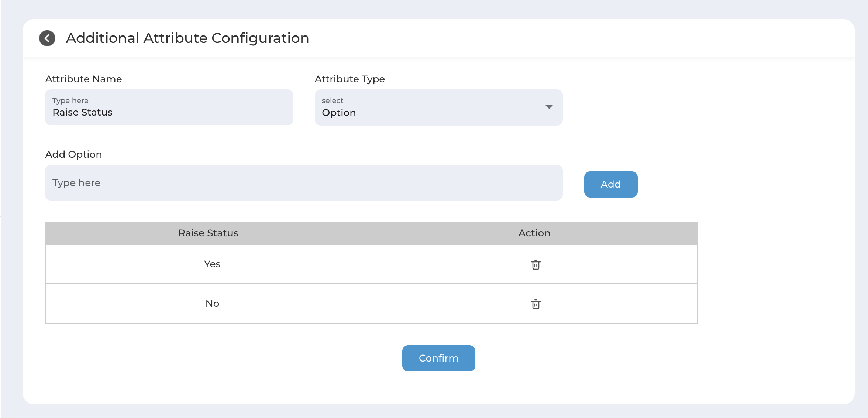Image resolution: width=868 pixels, height=418 pixels.
Task: Click the Raise Status column header
Action: click(x=208, y=233)
